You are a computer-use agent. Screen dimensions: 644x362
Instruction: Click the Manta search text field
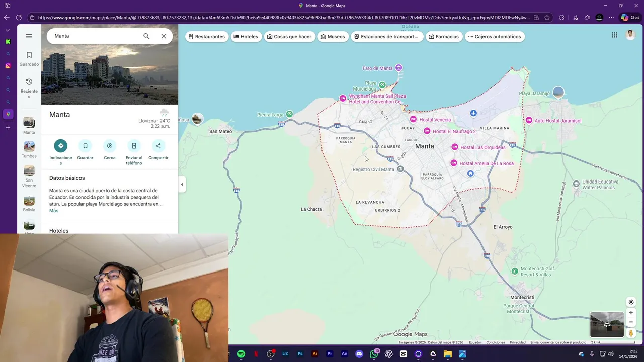tap(96, 36)
